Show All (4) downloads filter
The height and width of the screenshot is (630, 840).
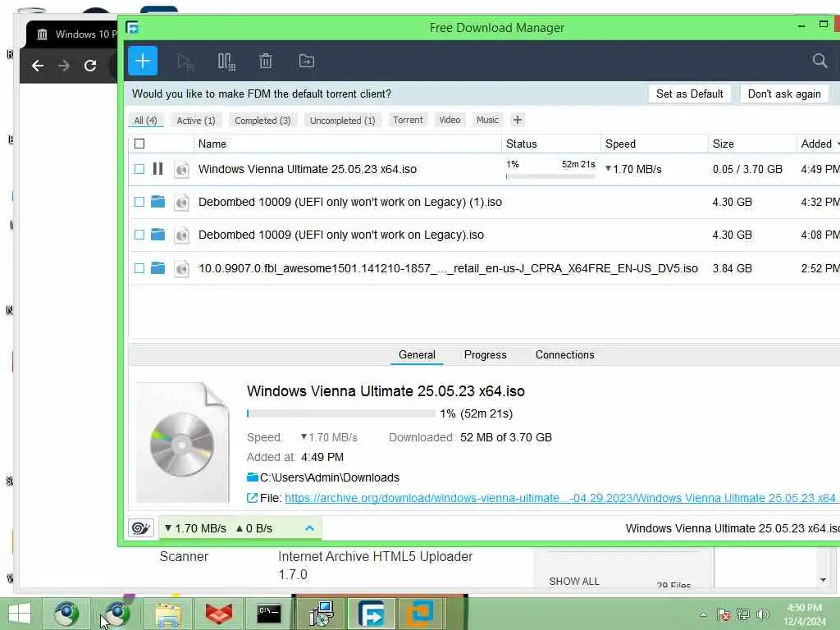pos(146,120)
